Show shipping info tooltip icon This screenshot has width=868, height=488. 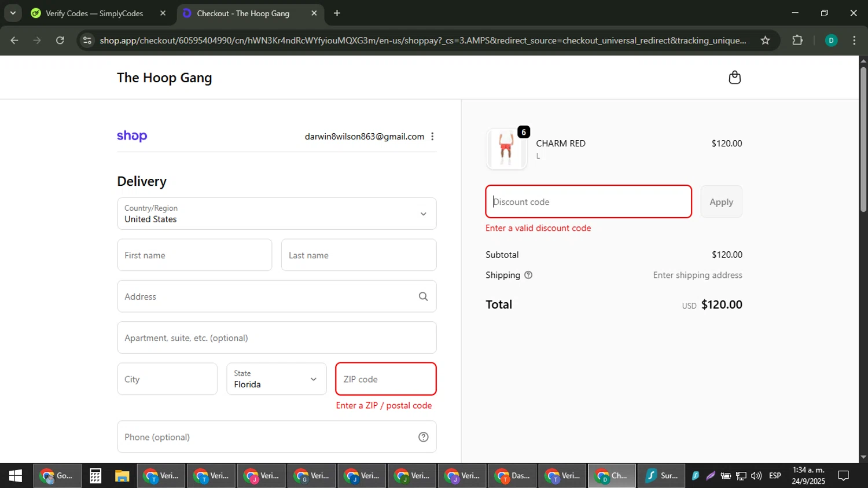point(528,275)
